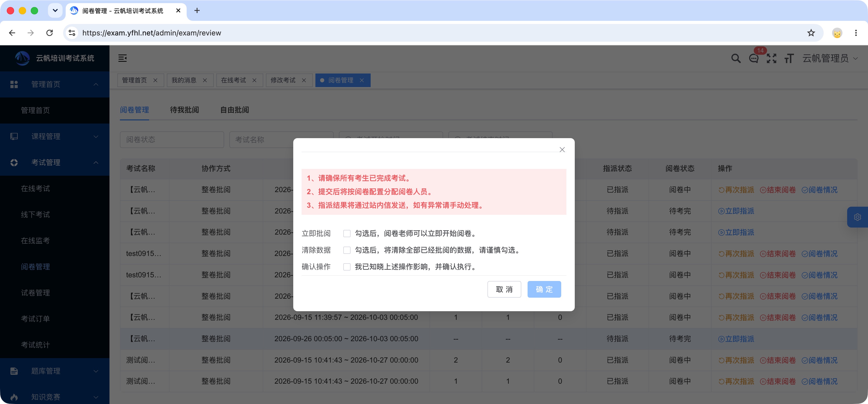Open the 云帆管理员 user dropdown
The height and width of the screenshot is (404, 868).
click(830, 58)
